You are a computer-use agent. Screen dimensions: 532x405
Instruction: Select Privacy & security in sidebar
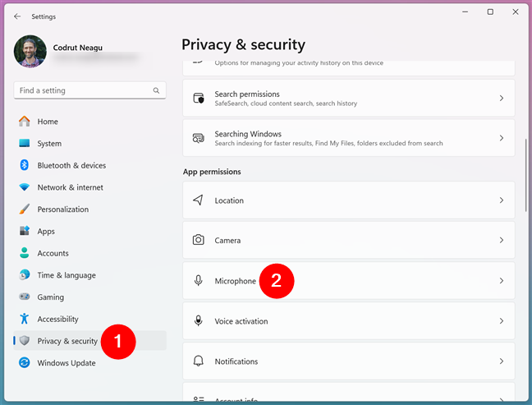coord(90,340)
